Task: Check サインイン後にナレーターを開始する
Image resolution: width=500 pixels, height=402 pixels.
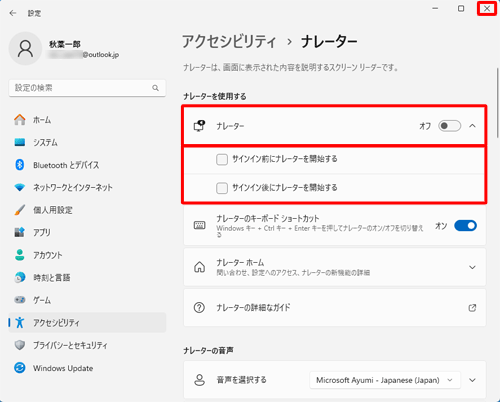Action: coord(222,188)
